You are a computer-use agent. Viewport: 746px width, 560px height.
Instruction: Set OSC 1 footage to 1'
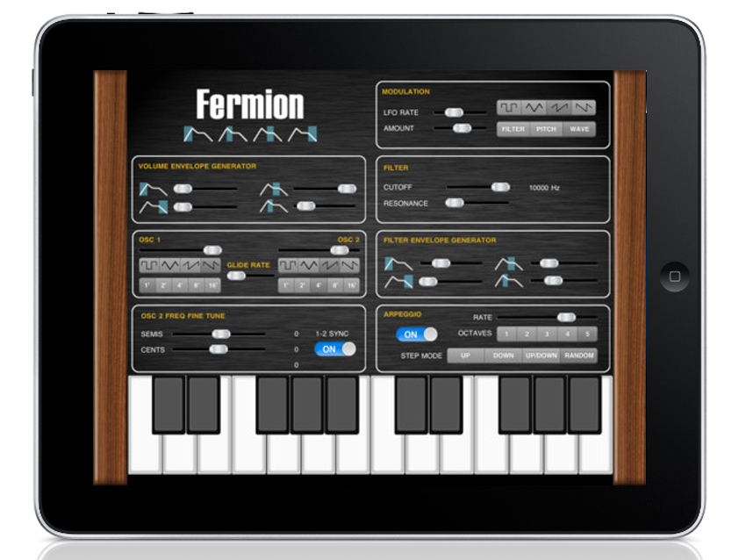(147, 285)
